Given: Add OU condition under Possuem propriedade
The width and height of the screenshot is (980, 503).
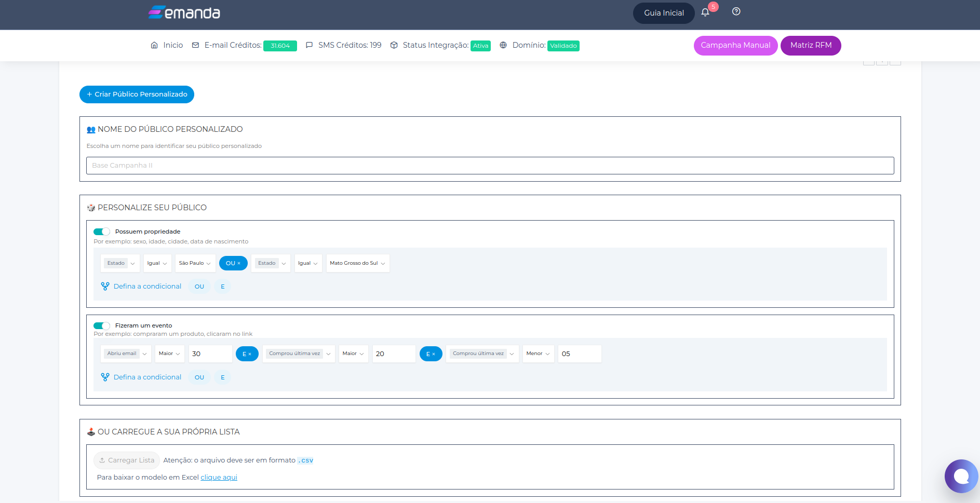Looking at the screenshot, I should click(x=199, y=287).
